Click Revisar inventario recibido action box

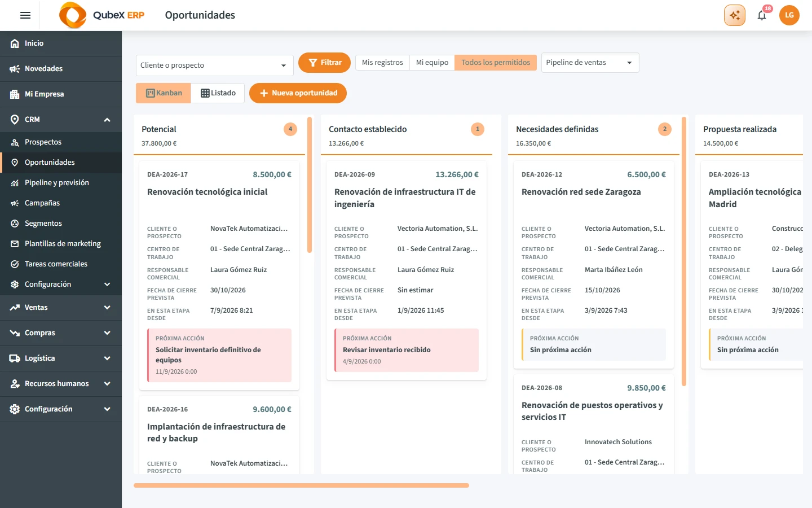coord(407,351)
